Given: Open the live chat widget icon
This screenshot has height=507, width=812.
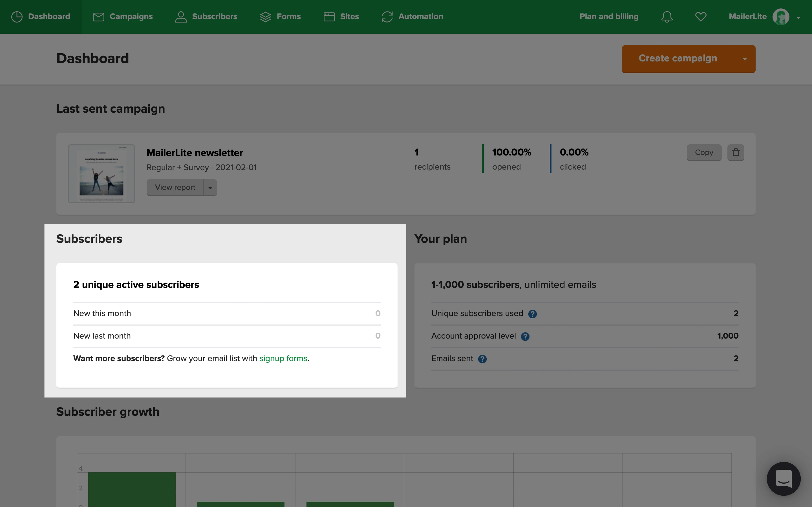Looking at the screenshot, I should click(784, 479).
